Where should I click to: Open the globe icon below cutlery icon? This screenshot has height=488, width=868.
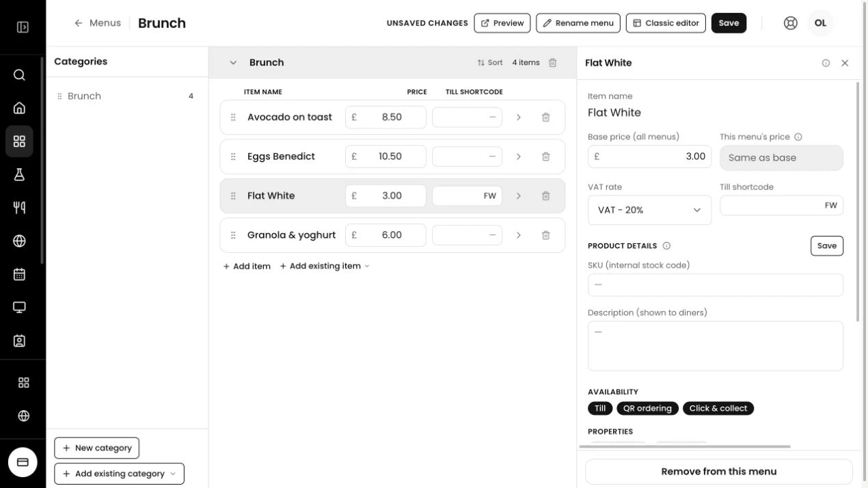pyautogui.click(x=19, y=241)
